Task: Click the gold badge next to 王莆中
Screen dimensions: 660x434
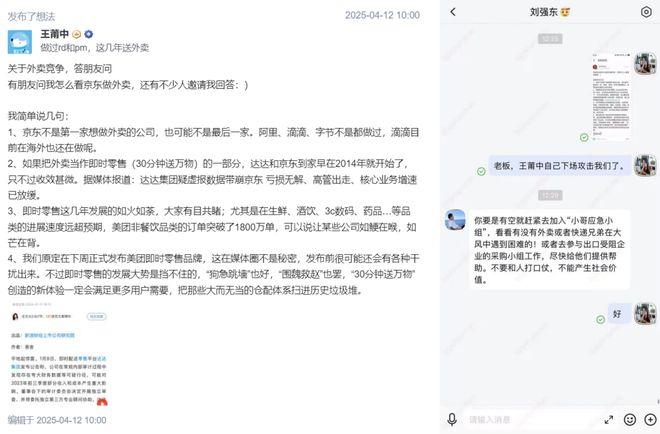Action: (x=77, y=35)
